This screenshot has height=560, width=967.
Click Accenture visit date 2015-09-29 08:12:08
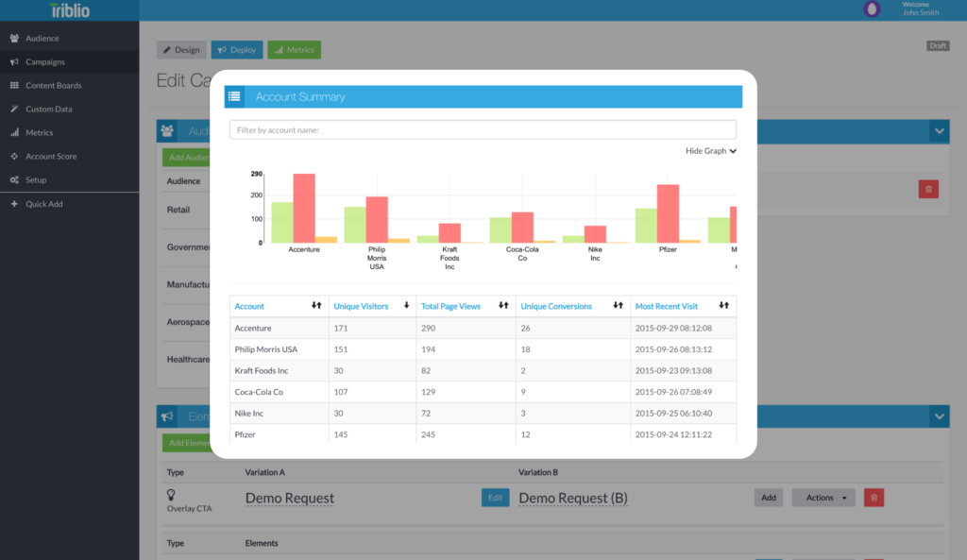point(673,328)
